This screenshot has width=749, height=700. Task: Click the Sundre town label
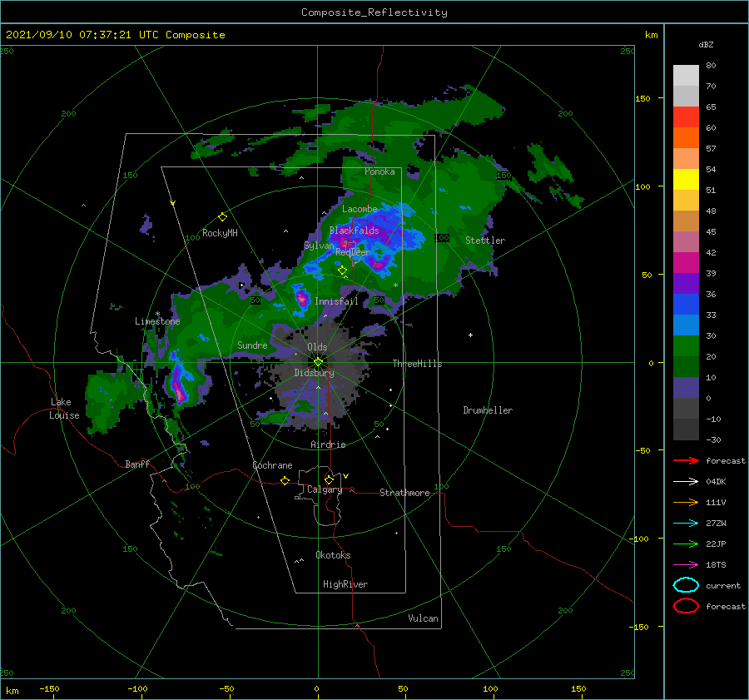[252, 345]
